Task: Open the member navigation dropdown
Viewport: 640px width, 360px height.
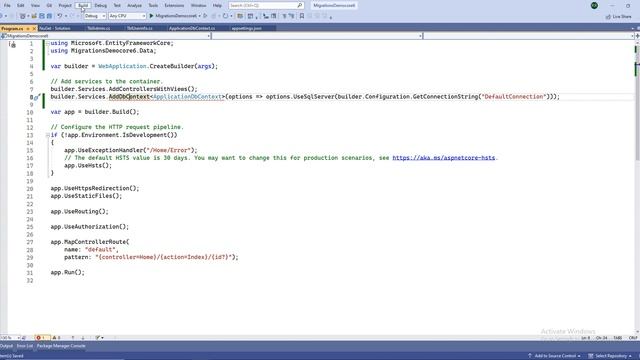Action: (528, 36)
